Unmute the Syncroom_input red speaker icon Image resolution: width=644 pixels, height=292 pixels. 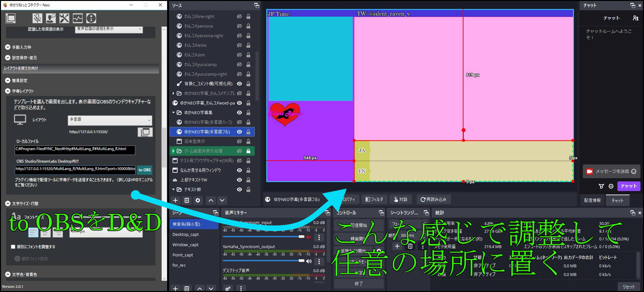click(x=309, y=237)
